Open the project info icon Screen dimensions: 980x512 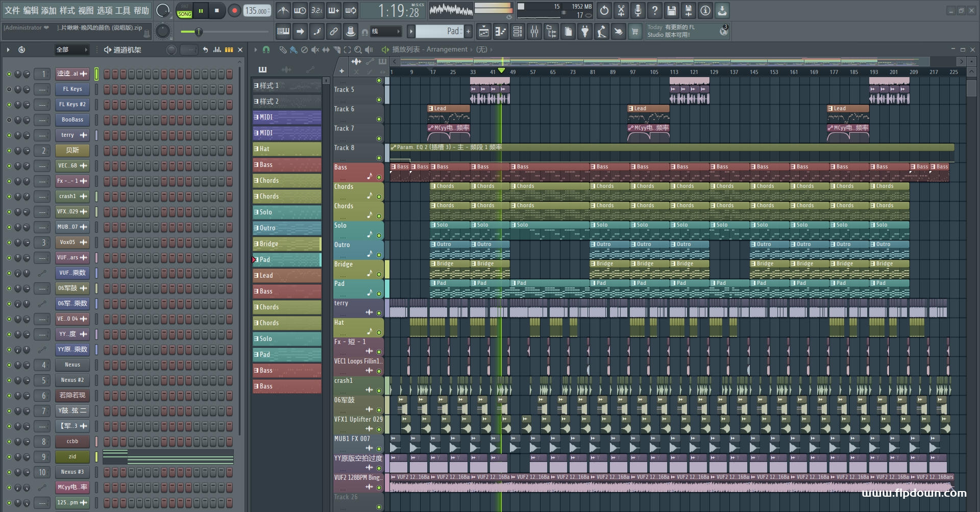(705, 10)
